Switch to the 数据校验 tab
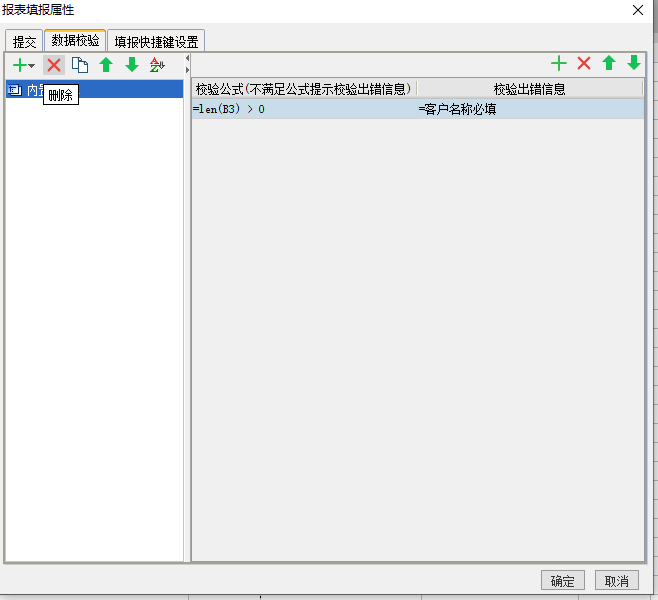 coord(75,40)
